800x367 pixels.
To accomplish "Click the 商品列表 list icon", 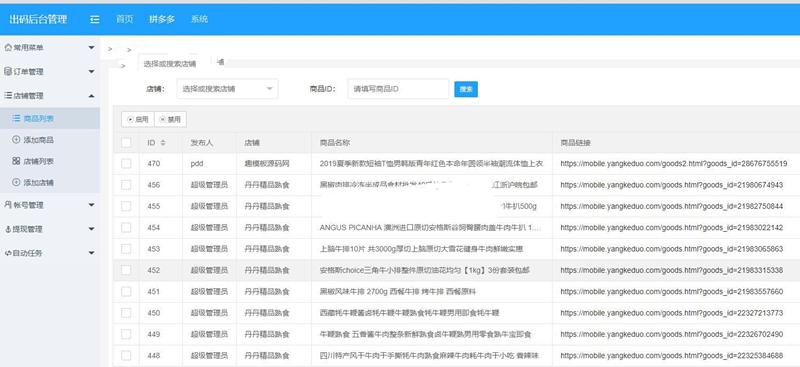I will tap(16, 118).
